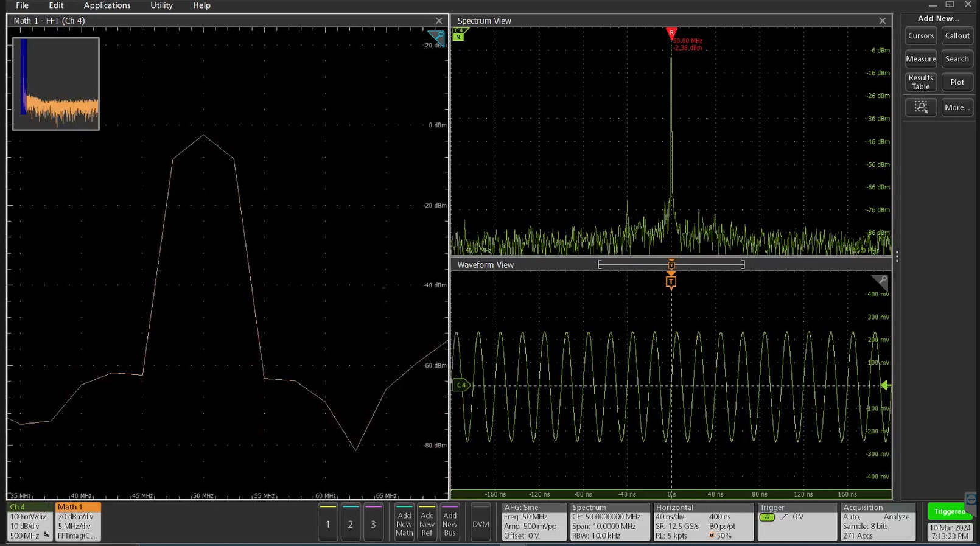Expand the Horizontal settings badge
The image size is (980, 546).
pos(703,522)
